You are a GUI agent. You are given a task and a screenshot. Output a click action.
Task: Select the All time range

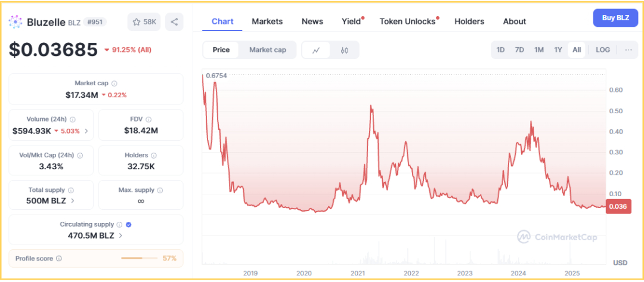pyautogui.click(x=577, y=50)
